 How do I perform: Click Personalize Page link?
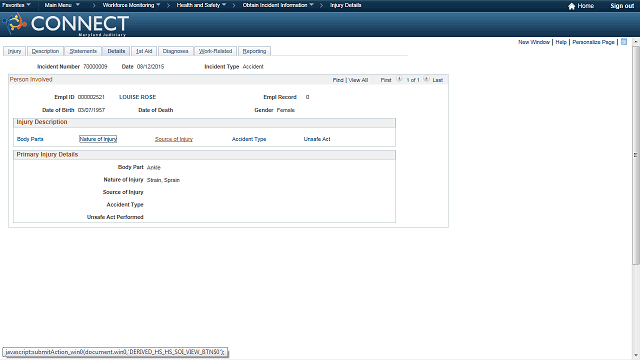[593, 42]
